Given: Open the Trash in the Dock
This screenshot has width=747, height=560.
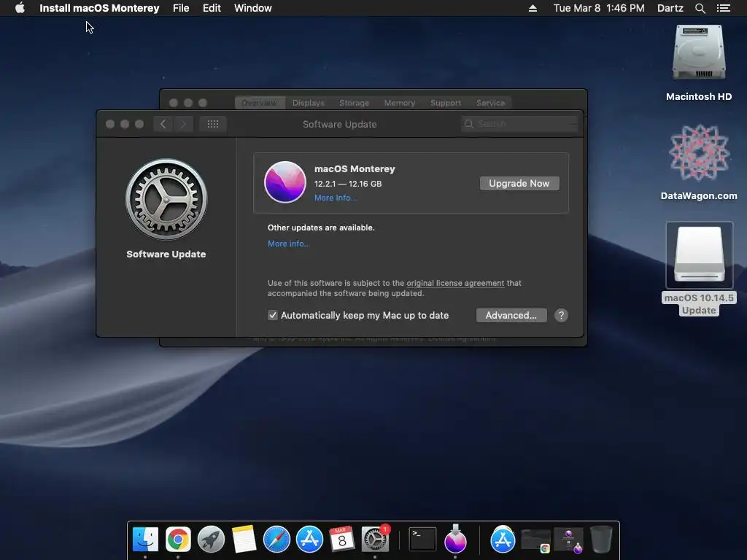Looking at the screenshot, I should click(601, 540).
